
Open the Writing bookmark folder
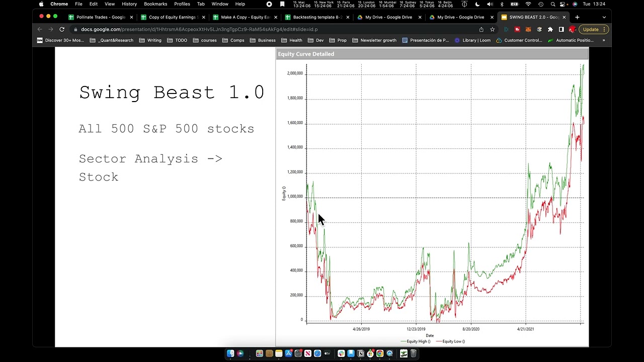click(x=150, y=40)
